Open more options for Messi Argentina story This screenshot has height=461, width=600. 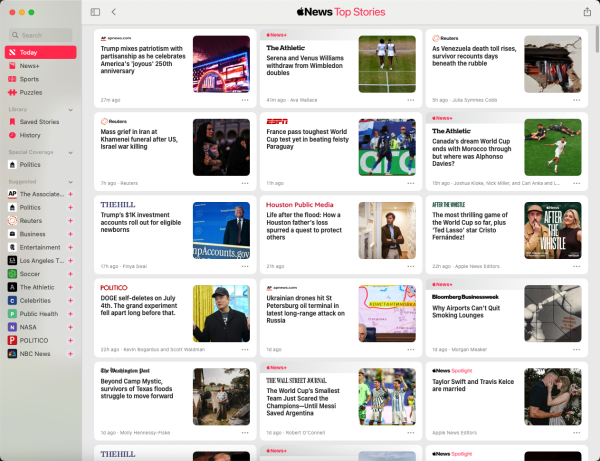[411, 433]
